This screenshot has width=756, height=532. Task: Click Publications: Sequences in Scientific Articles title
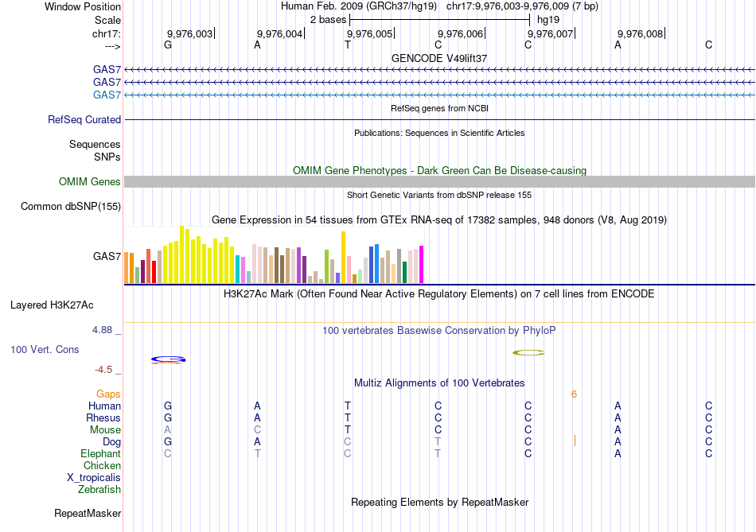pyautogui.click(x=439, y=133)
